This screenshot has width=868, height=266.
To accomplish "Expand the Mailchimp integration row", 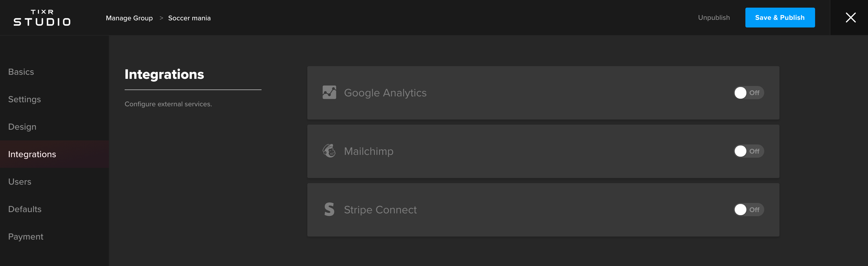I will click(543, 151).
